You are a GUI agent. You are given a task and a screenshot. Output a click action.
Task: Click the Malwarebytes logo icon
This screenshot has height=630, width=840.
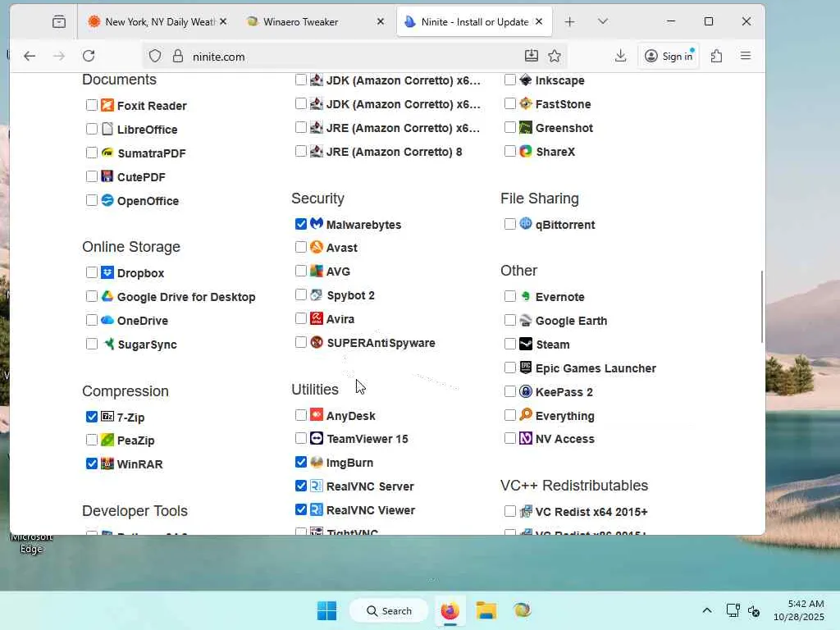317,223
